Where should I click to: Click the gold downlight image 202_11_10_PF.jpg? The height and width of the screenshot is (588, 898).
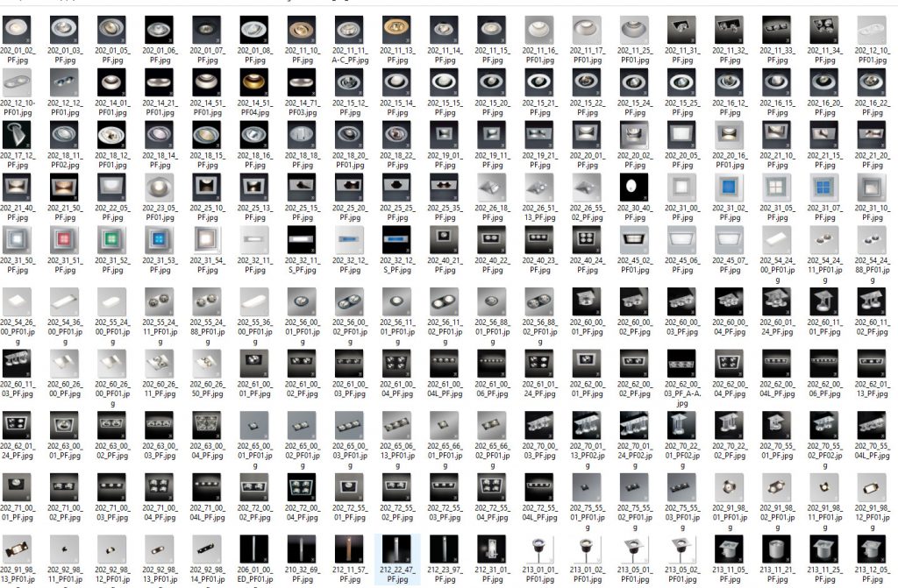tap(302, 31)
